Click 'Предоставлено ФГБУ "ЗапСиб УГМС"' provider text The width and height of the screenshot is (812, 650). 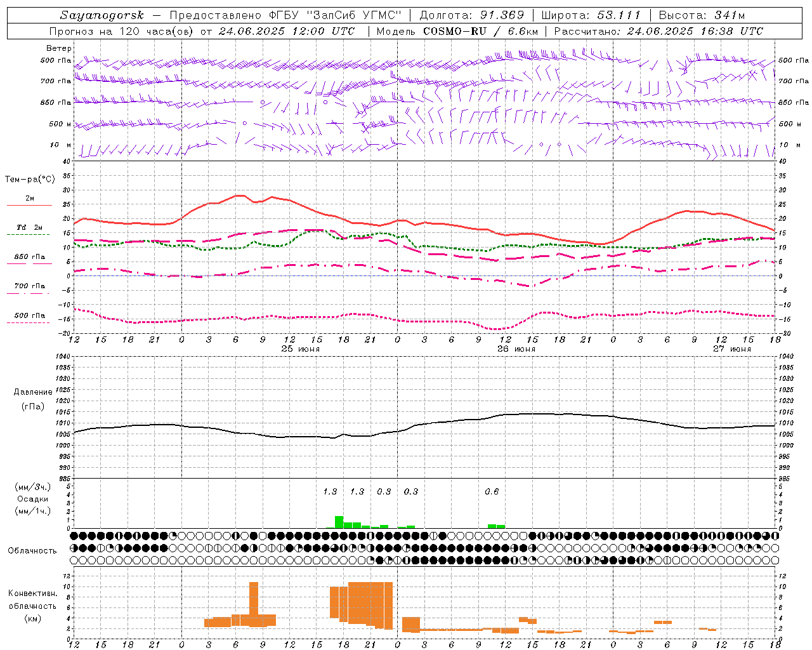285,15
